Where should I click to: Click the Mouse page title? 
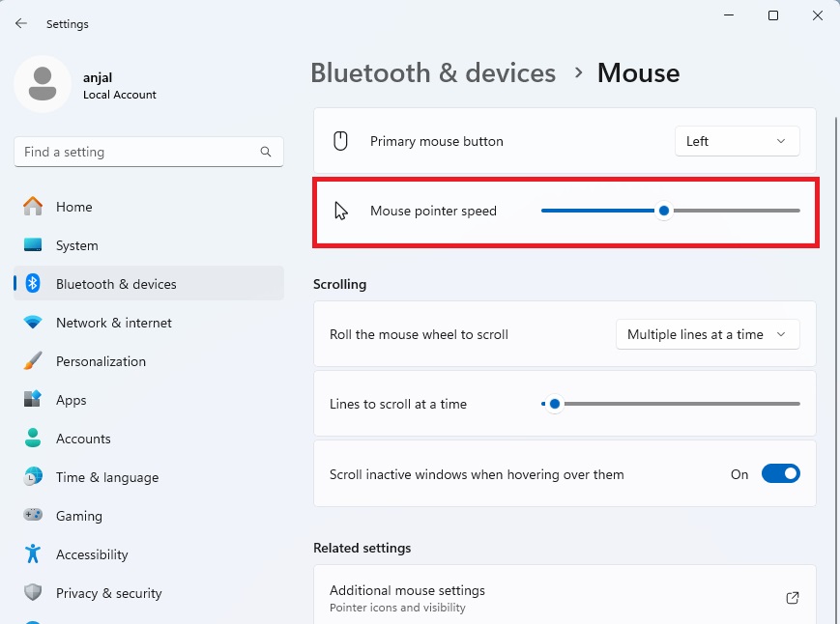(638, 72)
